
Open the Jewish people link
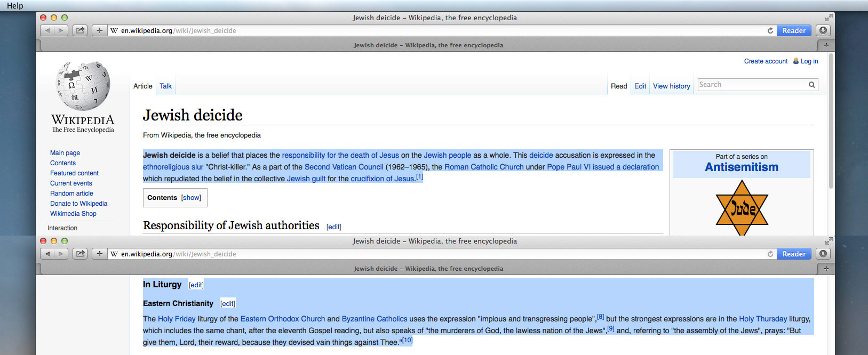coord(448,156)
